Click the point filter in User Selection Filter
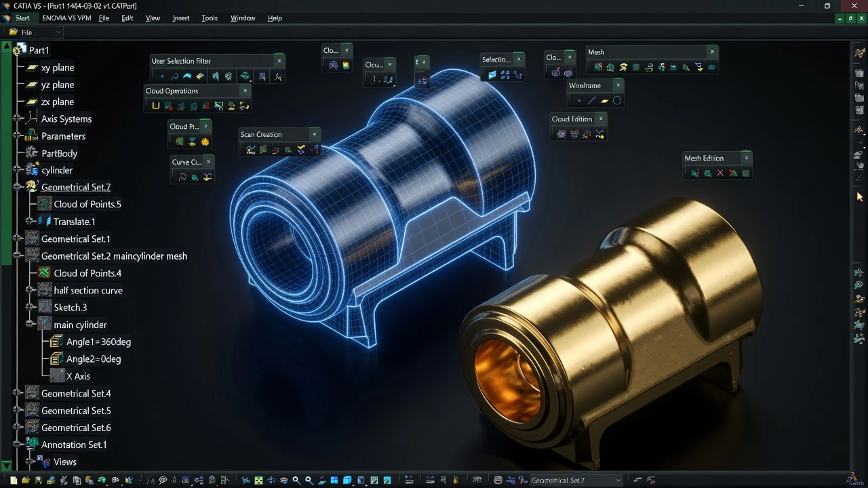The image size is (868, 488). [x=162, y=77]
